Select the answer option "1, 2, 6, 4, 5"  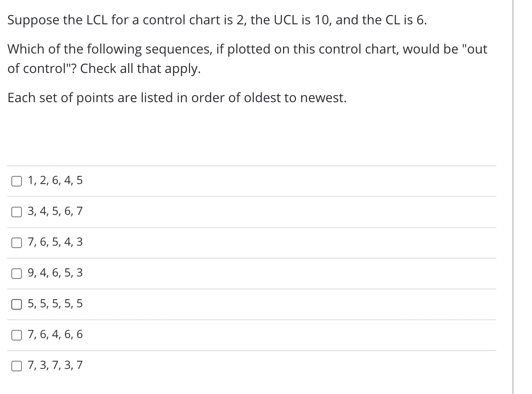point(55,180)
